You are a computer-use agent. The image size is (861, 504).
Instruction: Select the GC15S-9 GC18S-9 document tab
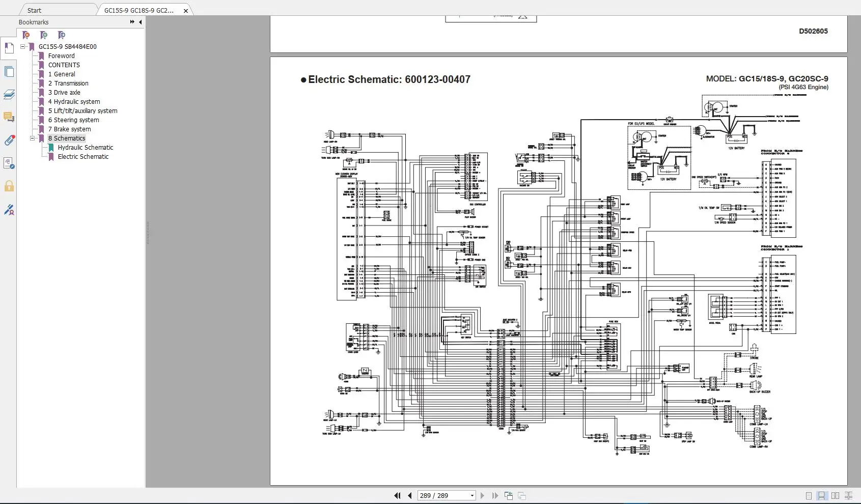(x=139, y=10)
